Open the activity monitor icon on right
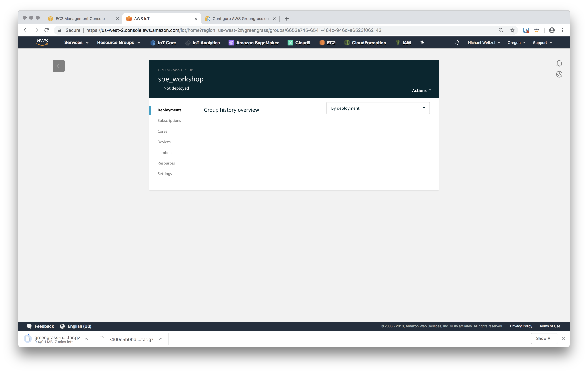The image size is (588, 373). coord(559,74)
